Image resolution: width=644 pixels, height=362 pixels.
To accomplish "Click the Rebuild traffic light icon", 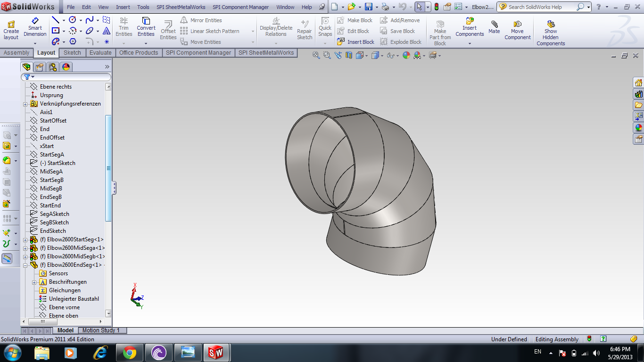I will tap(436, 7).
